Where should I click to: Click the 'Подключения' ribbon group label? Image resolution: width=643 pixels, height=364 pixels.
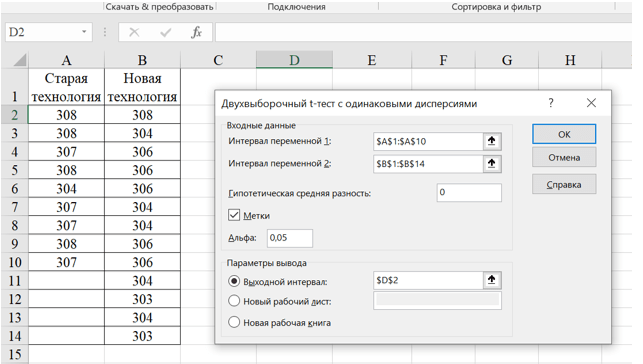pos(296,7)
